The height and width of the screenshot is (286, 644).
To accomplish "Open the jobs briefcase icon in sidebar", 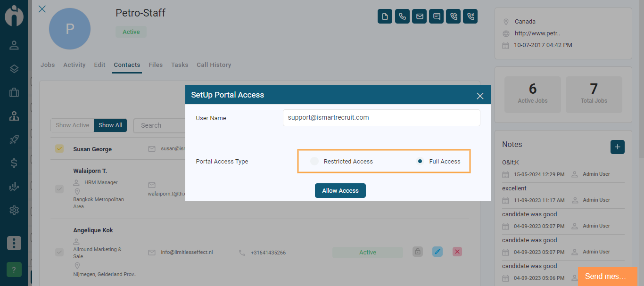I will tap(14, 92).
